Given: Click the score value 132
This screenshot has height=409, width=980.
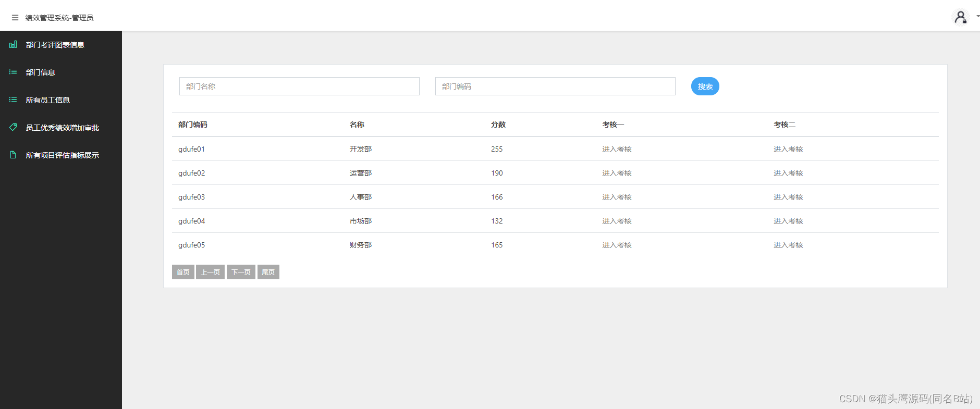Looking at the screenshot, I should tap(497, 221).
